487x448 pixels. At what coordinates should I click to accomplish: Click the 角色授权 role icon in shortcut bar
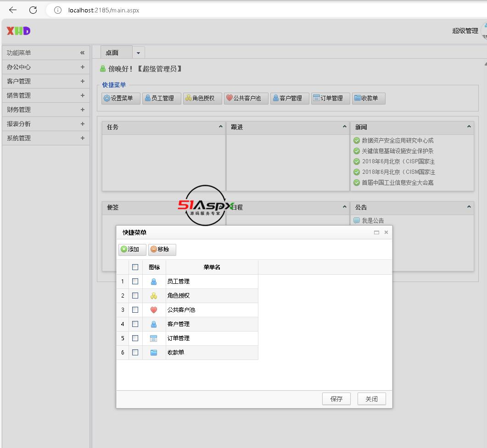click(x=188, y=98)
